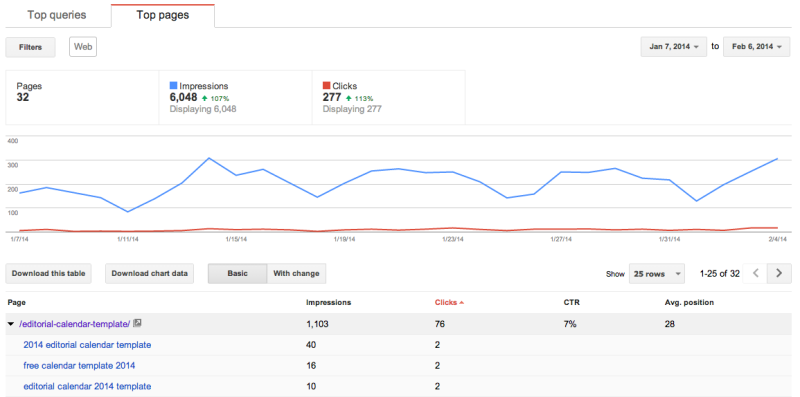This screenshot has height=397, width=800.
Task: Switch to the Top queries tab
Action: 57,15
